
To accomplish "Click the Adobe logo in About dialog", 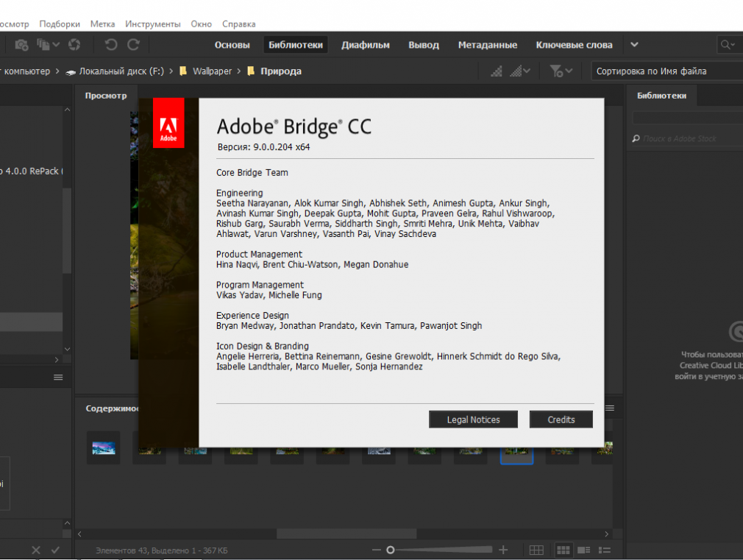I will pyautogui.click(x=168, y=124).
